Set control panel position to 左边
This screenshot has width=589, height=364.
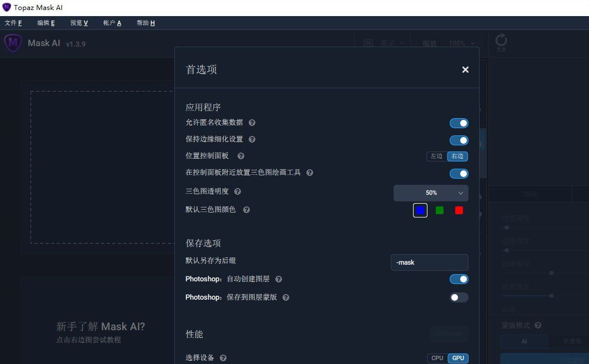pyautogui.click(x=437, y=156)
